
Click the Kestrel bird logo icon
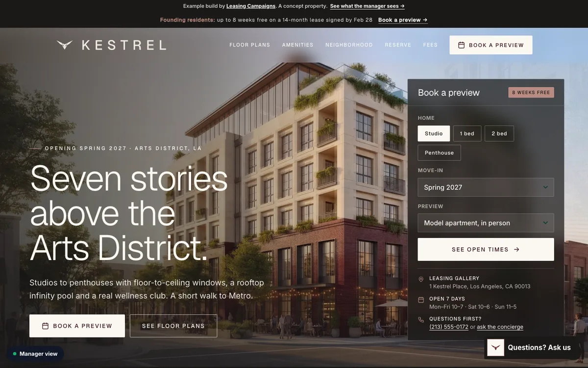point(65,45)
